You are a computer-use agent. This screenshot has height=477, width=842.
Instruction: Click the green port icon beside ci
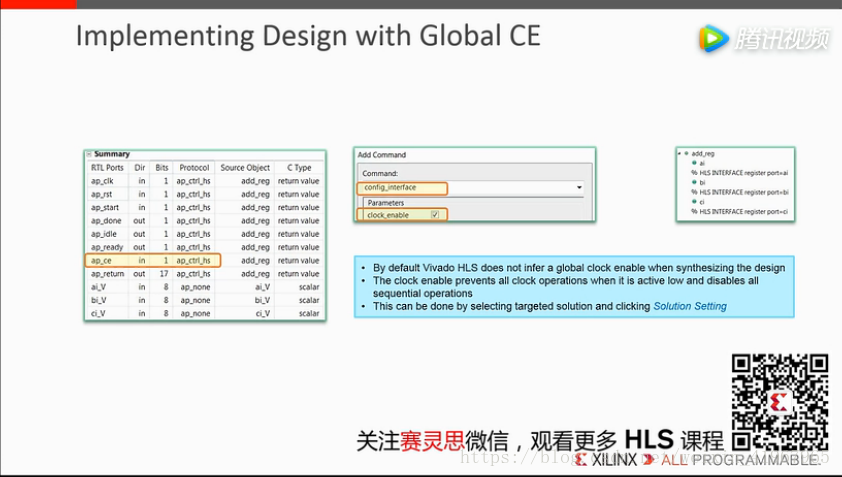coord(694,201)
